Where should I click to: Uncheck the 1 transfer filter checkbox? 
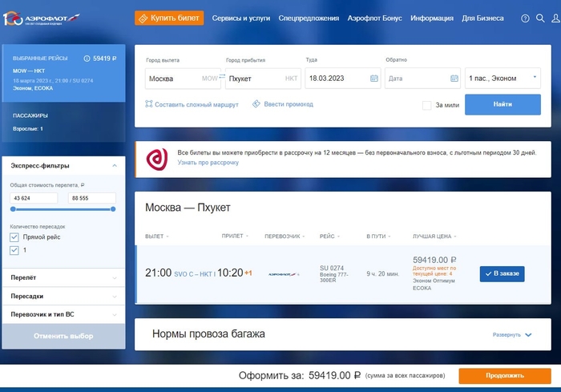pos(14,250)
